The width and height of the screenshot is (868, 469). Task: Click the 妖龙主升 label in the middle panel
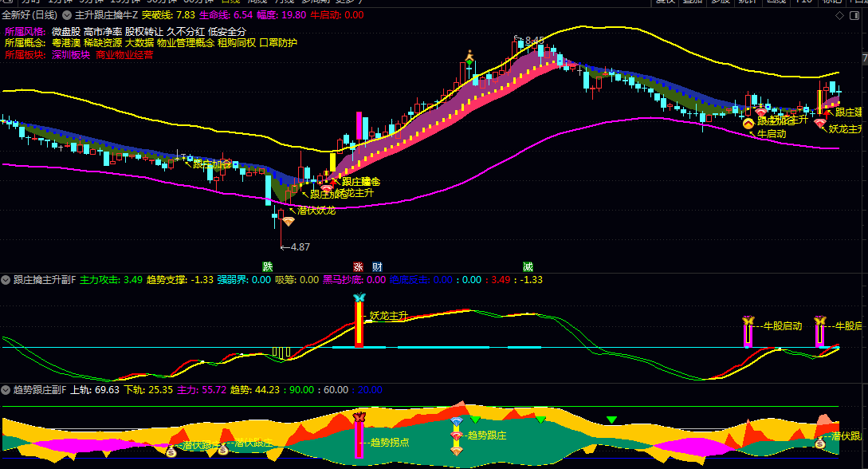389,316
